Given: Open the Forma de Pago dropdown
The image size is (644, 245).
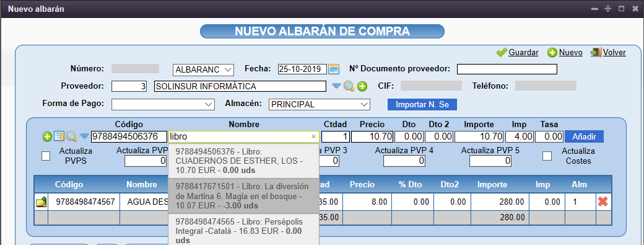Looking at the screenshot, I should 163,104.
